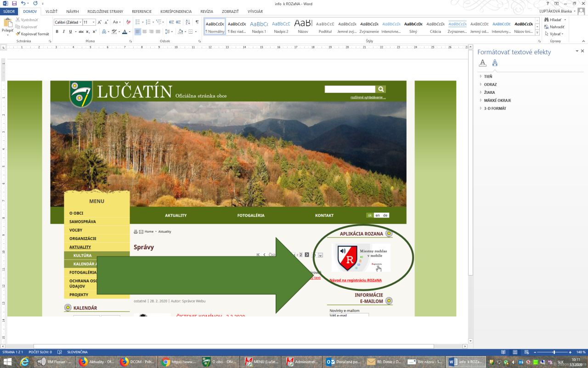Click the Paste (Prilepiť) clipboard icon
Screen dimensions: 588x368
(x=7, y=23)
